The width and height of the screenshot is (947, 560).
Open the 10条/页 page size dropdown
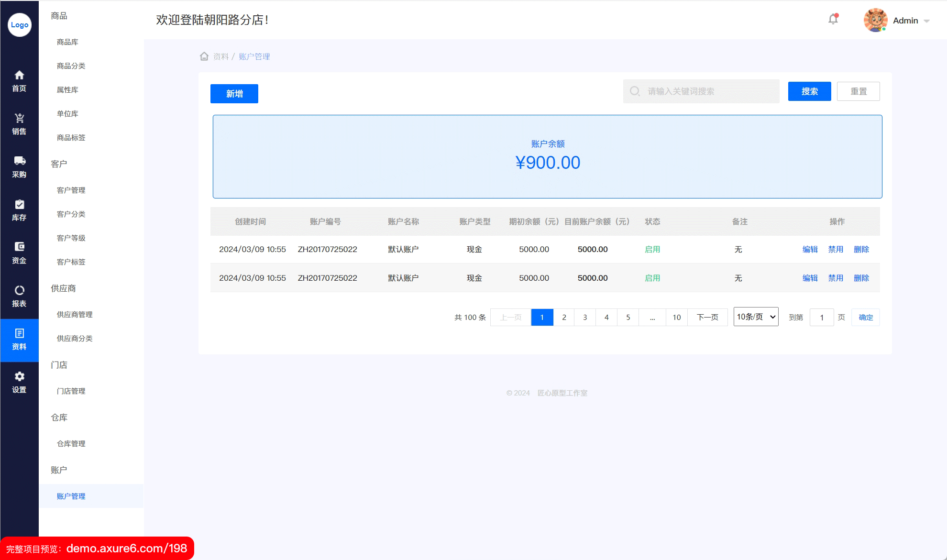756,317
